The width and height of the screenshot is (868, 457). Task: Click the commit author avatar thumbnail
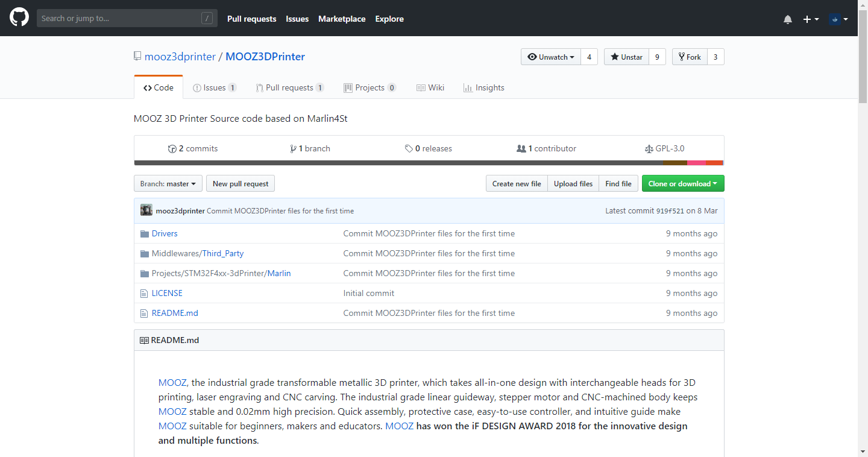pyautogui.click(x=146, y=210)
